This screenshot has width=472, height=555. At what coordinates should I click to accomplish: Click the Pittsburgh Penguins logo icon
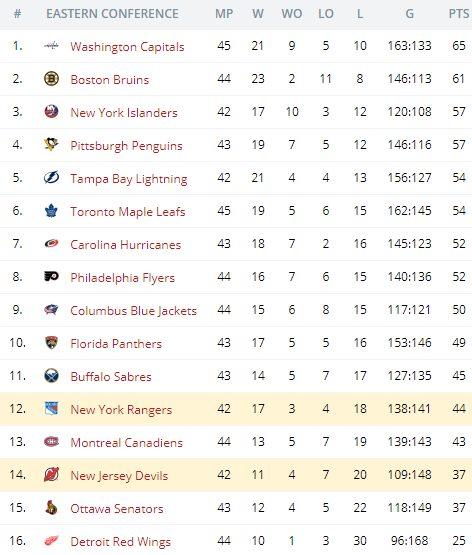(x=51, y=144)
